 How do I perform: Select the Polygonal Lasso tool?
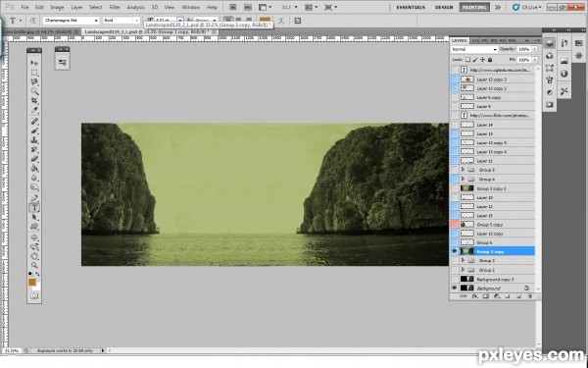(x=34, y=81)
